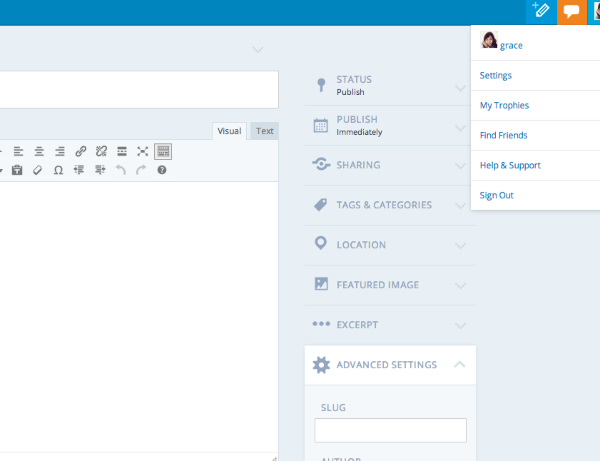
Task: Open new post pencil icon
Action: click(x=541, y=11)
